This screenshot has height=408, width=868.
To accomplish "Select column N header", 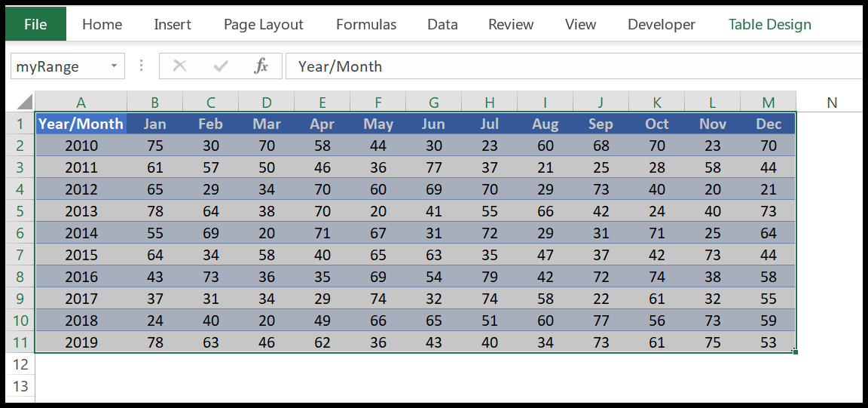I will [831, 103].
